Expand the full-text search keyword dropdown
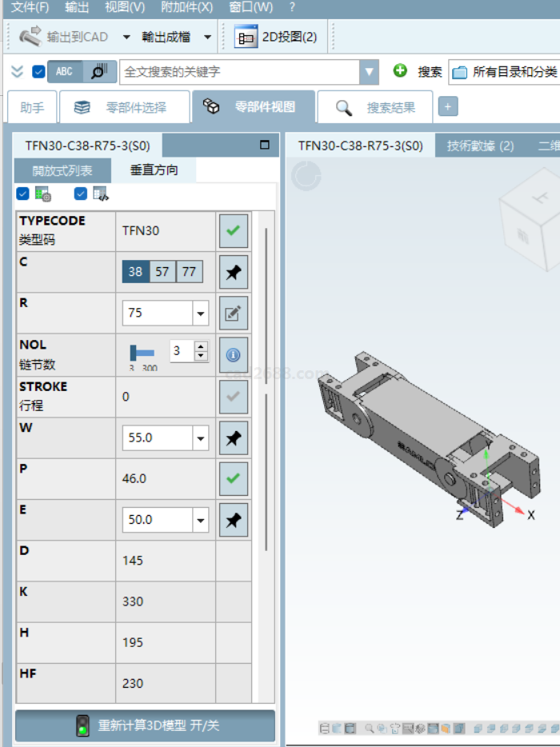 coord(369,71)
